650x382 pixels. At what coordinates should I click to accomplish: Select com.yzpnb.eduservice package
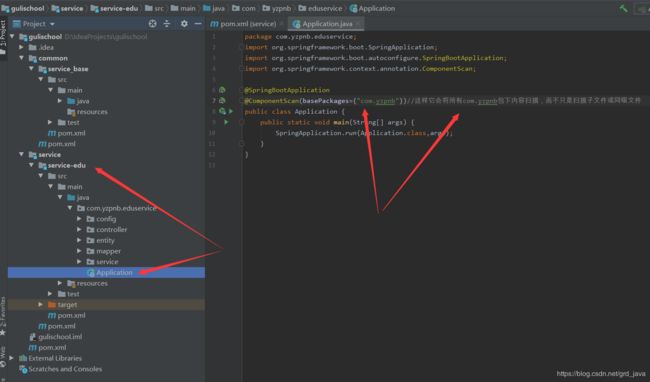tap(116, 208)
